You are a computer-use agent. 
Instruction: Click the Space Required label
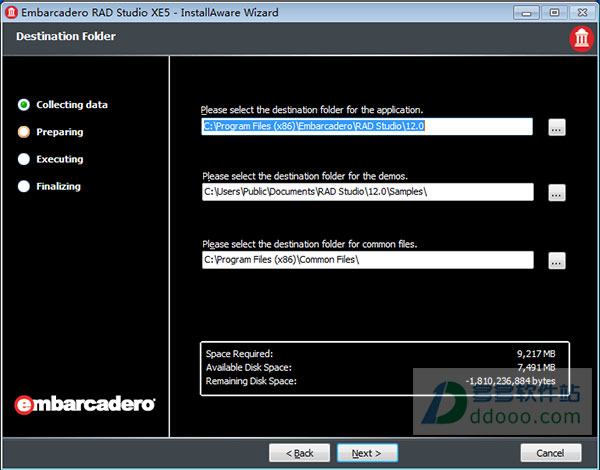point(240,354)
